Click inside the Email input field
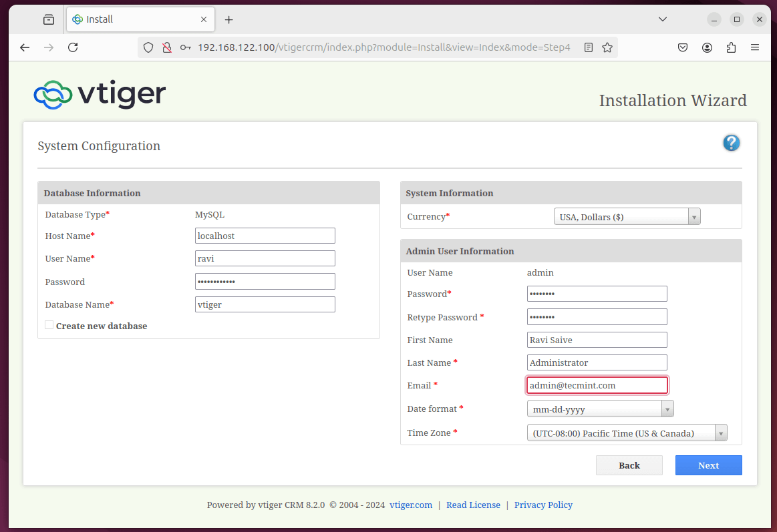The image size is (777, 532). coord(596,385)
